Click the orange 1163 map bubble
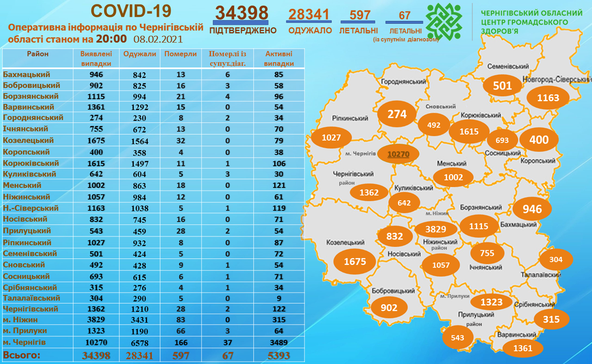The image size is (592, 364). [x=548, y=98]
